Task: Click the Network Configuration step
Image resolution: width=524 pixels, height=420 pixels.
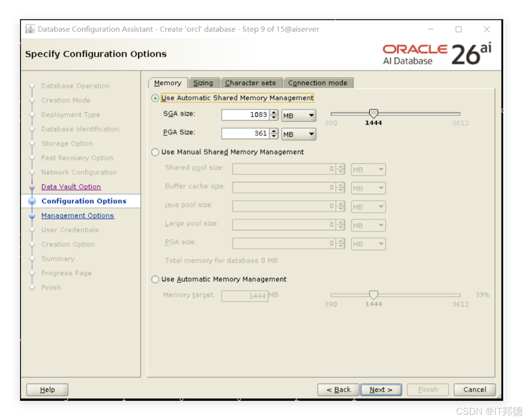Action: click(79, 172)
